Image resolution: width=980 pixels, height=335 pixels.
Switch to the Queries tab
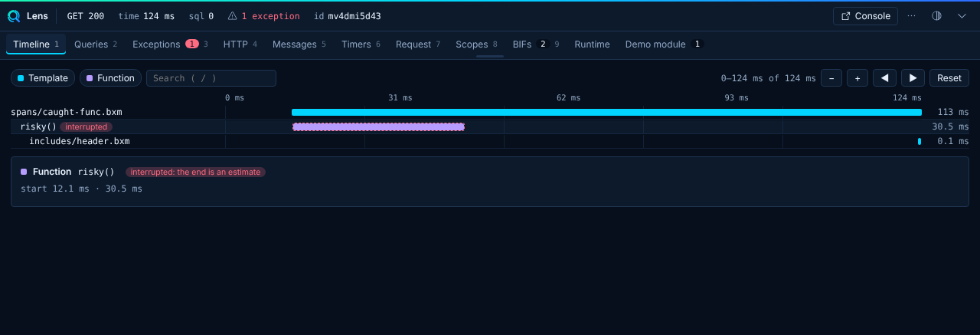click(96, 44)
